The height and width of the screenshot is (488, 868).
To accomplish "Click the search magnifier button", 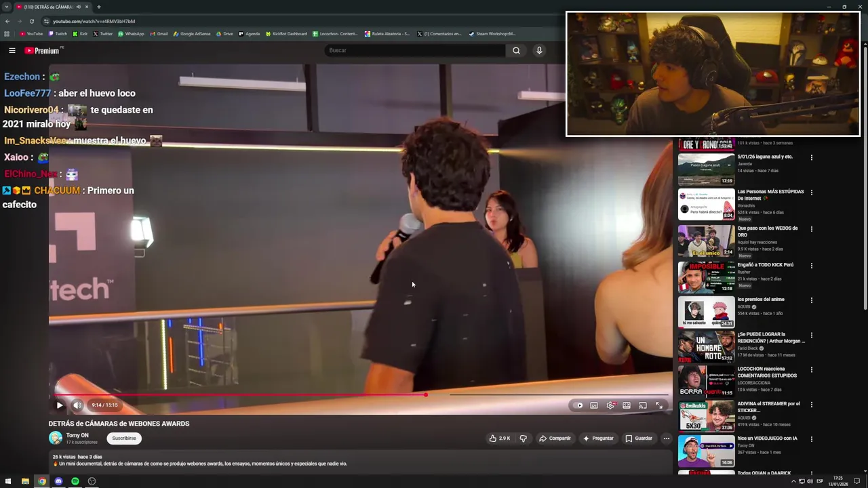I will pos(516,50).
